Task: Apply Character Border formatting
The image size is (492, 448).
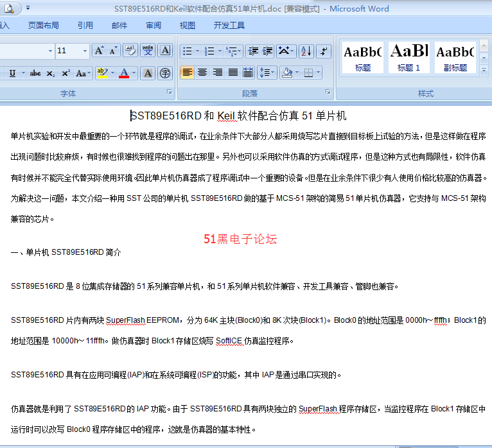Action: pyautogui.click(x=165, y=51)
